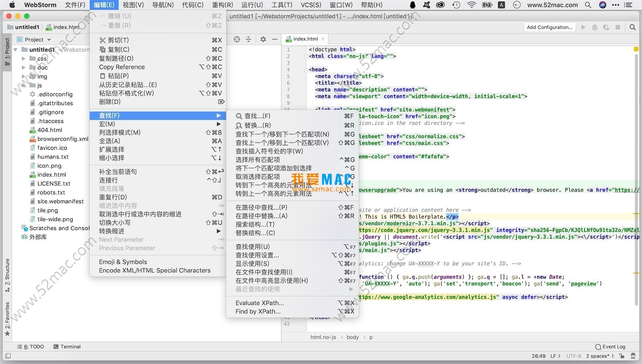This screenshot has height=364, width=642.
Task: Open the 转换缩进 submenu
Action: pos(158,231)
